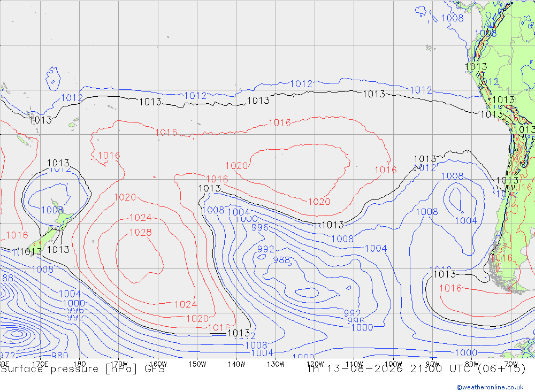Select the 170E longitude label
Screen dimensions: 535x392
tap(40, 364)
